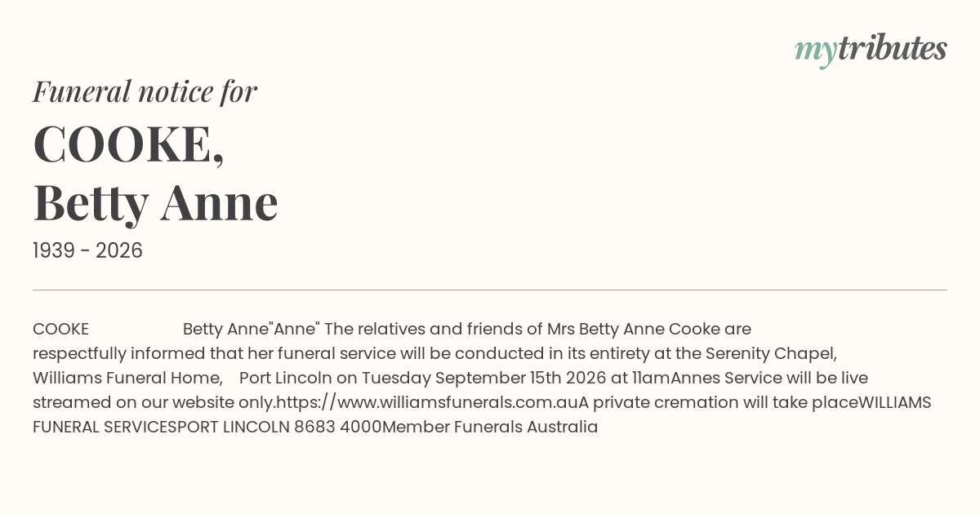Click 'Mrs Betty Anne Cooke' in the paragraph
Viewport: 980px width, 514px height.
click(x=634, y=330)
